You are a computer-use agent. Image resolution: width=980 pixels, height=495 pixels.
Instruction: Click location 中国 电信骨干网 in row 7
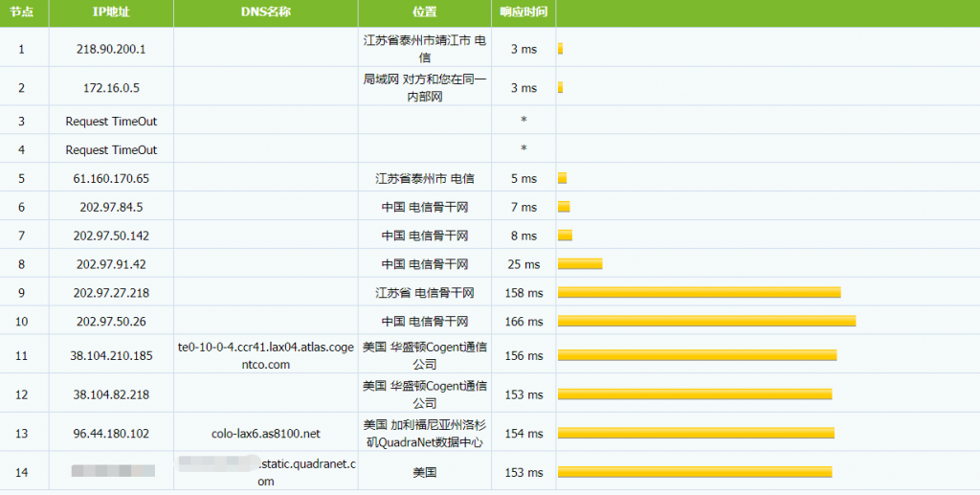pos(424,236)
